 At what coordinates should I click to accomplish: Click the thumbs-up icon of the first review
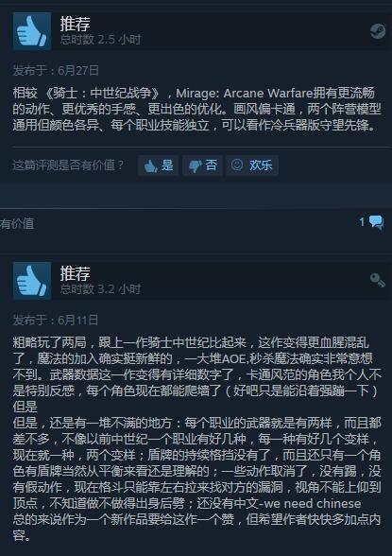tap(32, 31)
